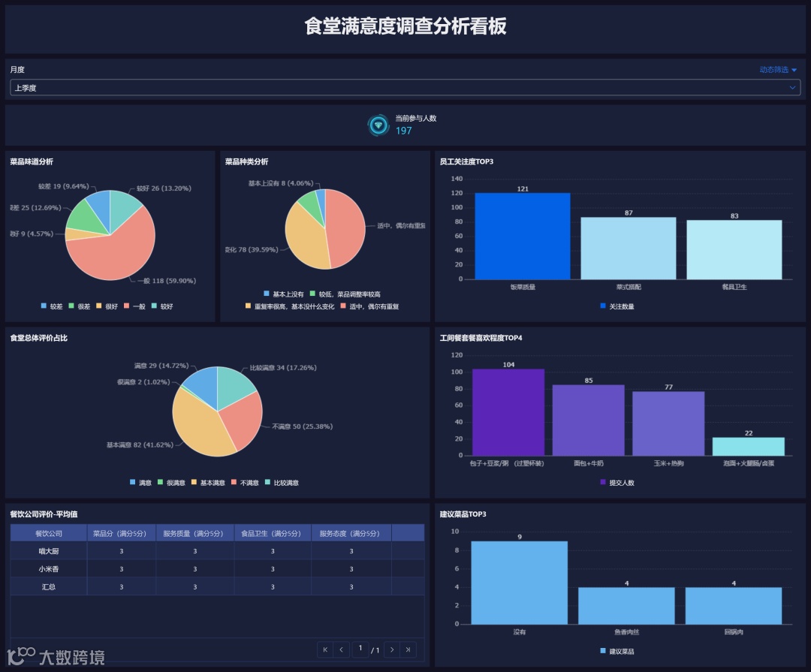This screenshot has width=811, height=672.
Task: Sort by 食品卫生(满分5分) column header
Action: pyautogui.click(x=271, y=533)
